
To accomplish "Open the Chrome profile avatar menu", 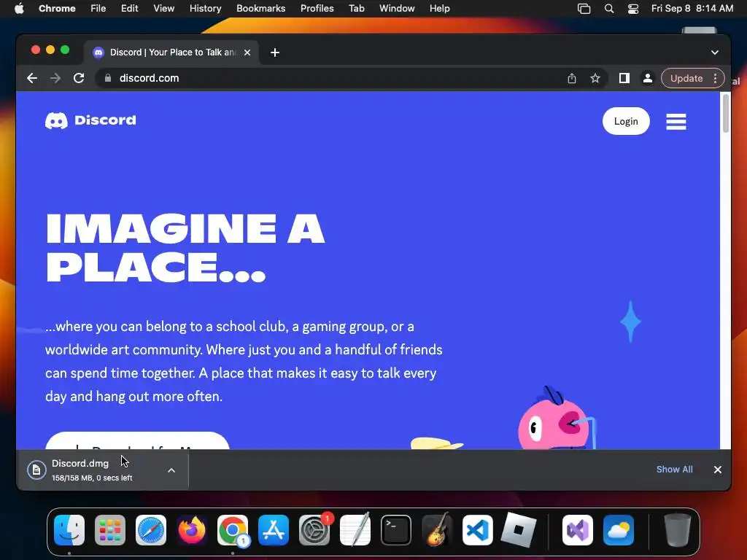I will pyautogui.click(x=648, y=78).
